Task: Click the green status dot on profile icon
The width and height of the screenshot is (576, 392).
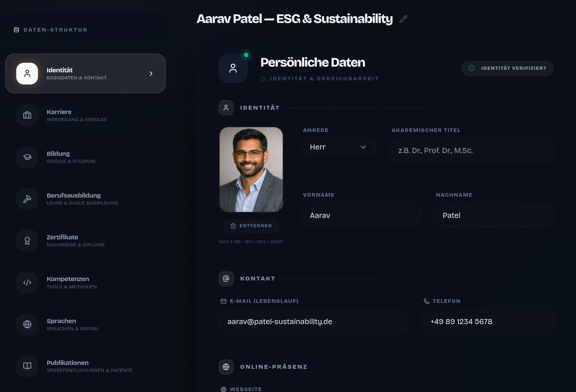Action: (x=246, y=55)
